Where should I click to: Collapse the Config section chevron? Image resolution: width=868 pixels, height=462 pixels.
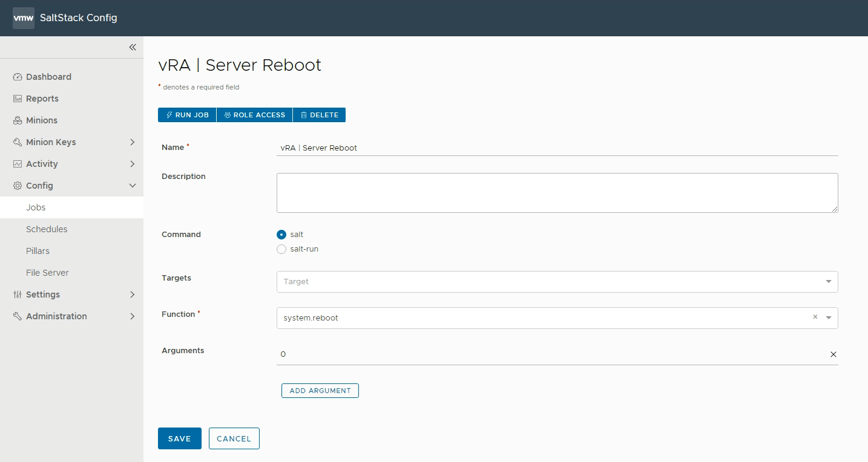tap(133, 186)
